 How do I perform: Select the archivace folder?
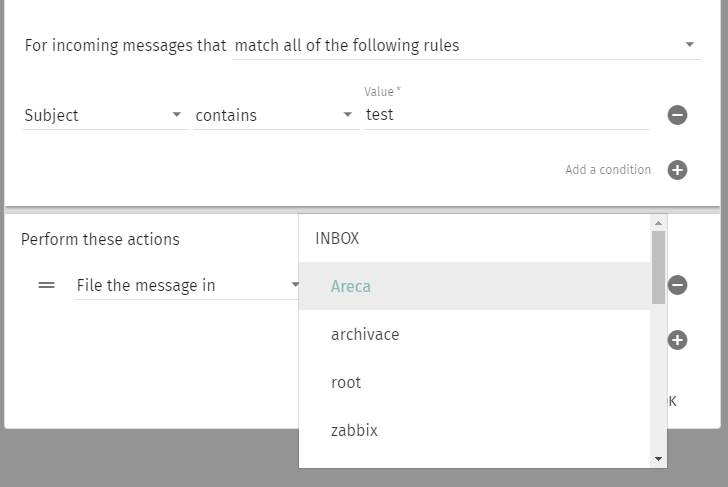[365, 334]
